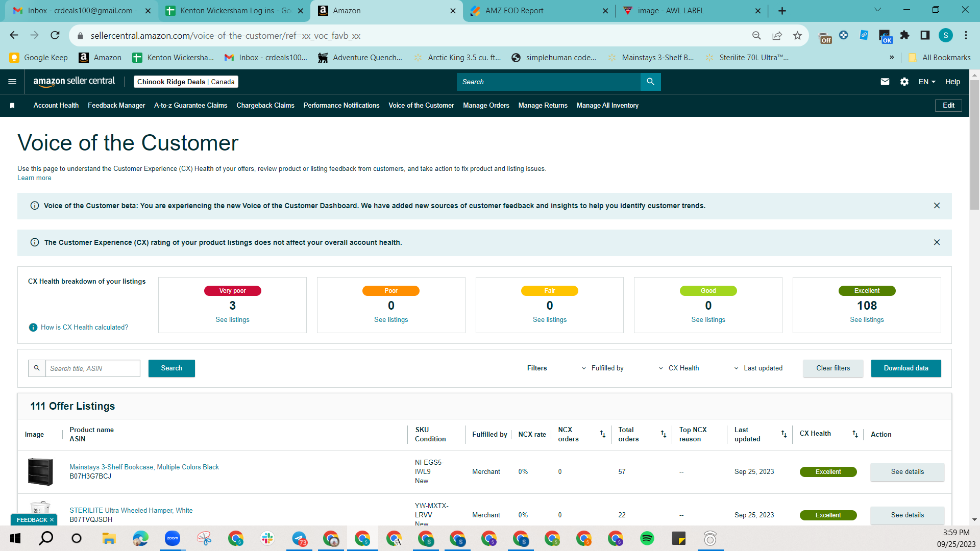Switch to the Inbox Gmail browser tab
The height and width of the screenshot is (551, 980).
click(82, 11)
